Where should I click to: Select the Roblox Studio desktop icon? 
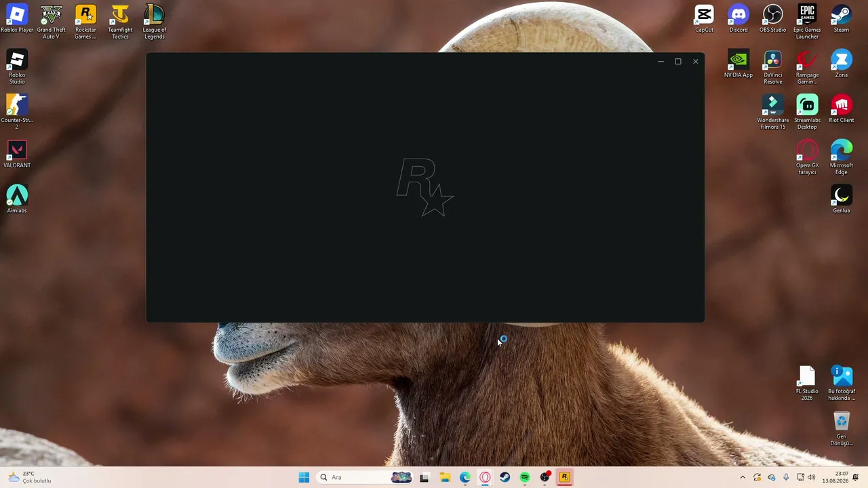click(x=17, y=67)
